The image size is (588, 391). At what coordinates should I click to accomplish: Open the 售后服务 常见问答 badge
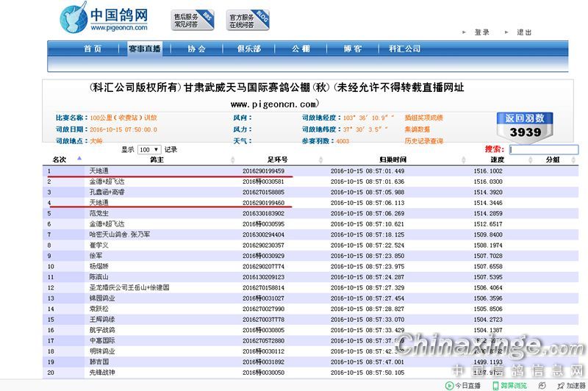pos(193,20)
